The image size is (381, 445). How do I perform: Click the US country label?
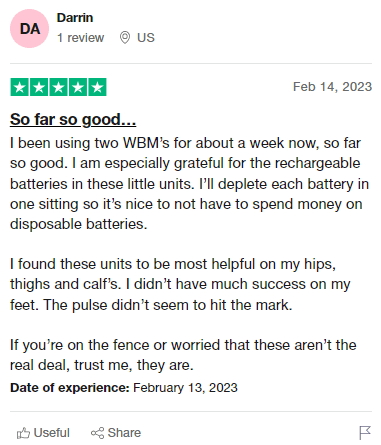click(x=146, y=38)
